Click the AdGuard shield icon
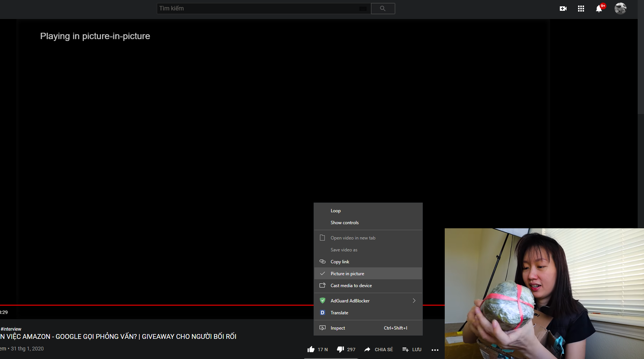The image size is (644, 359). tap(323, 301)
